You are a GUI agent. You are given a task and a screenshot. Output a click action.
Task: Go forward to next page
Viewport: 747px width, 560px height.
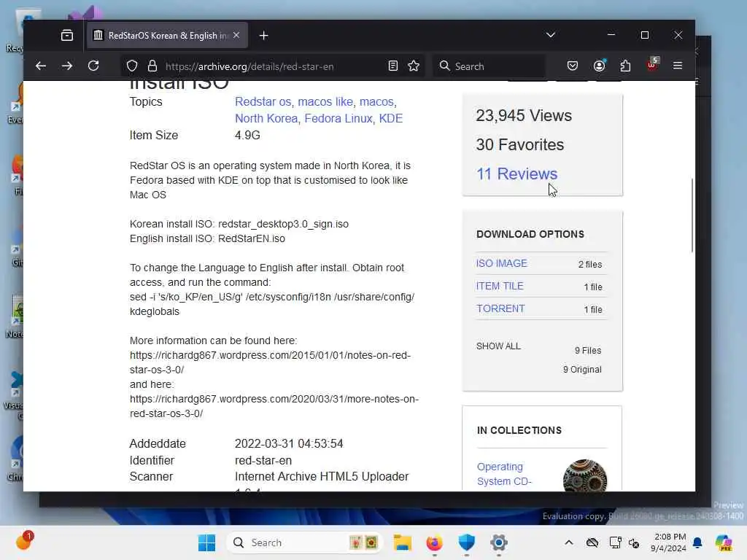tap(67, 66)
